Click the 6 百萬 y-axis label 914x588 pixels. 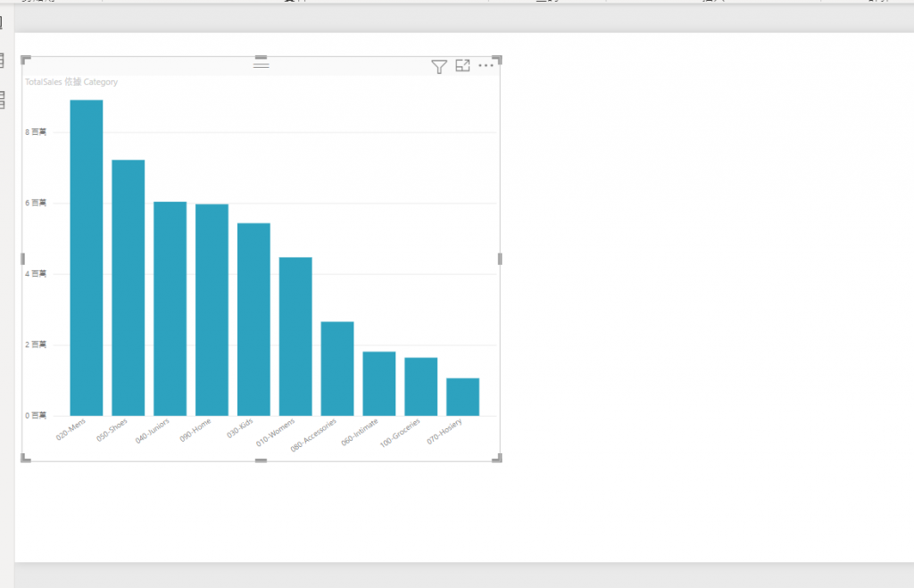[36, 203]
